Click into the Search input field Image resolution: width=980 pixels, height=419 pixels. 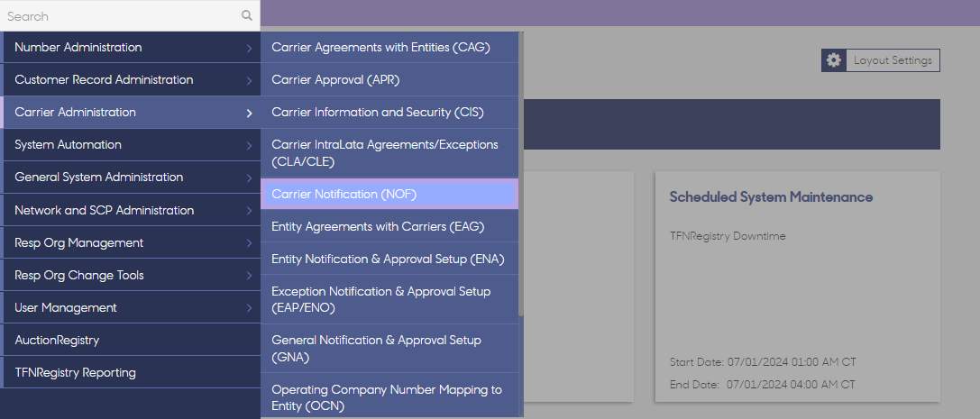coord(122,15)
